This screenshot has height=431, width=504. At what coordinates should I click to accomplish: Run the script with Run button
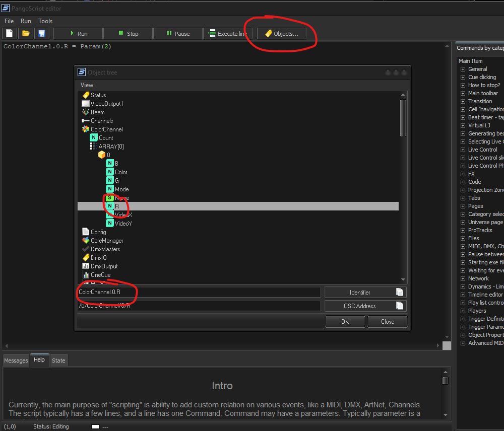pyautogui.click(x=78, y=33)
